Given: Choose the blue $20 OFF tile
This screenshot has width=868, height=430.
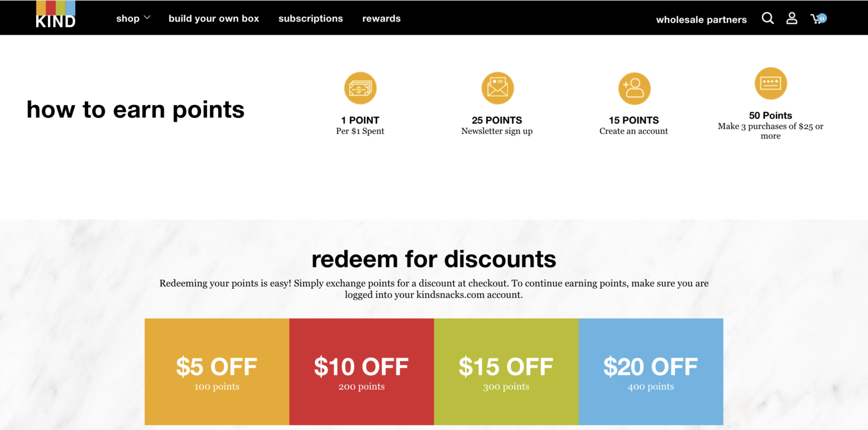Looking at the screenshot, I should [x=651, y=371].
